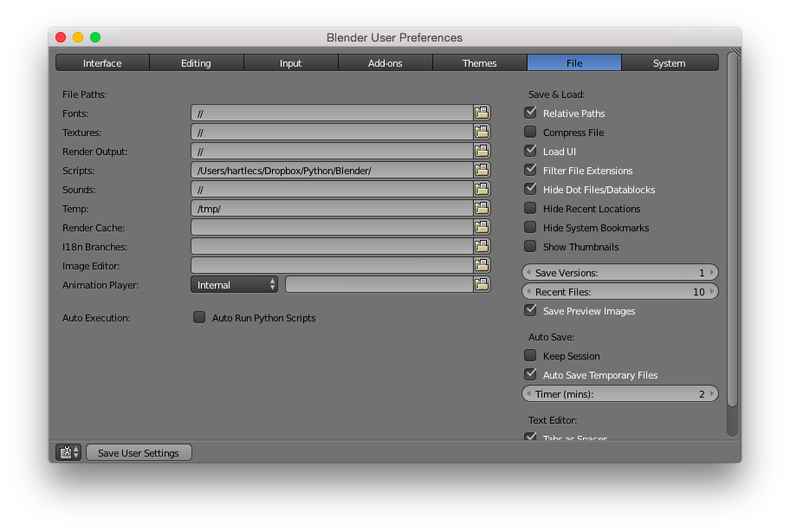Browse folder for Render Cache path
Image resolution: width=790 pixels, height=532 pixels.
(482, 227)
